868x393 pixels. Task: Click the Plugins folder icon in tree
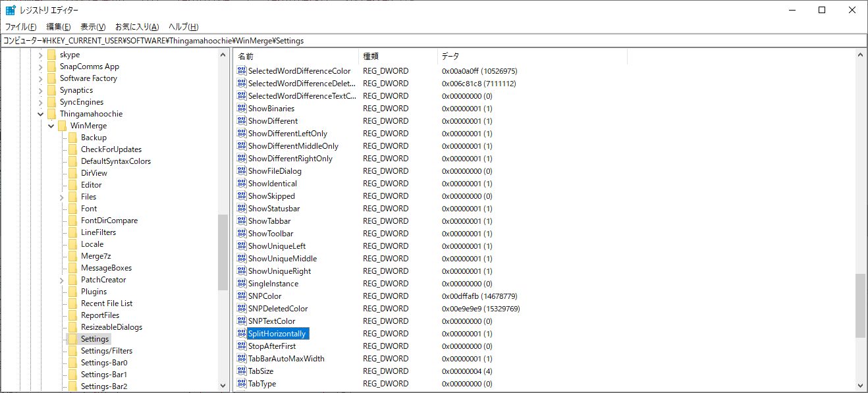(72, 292)
